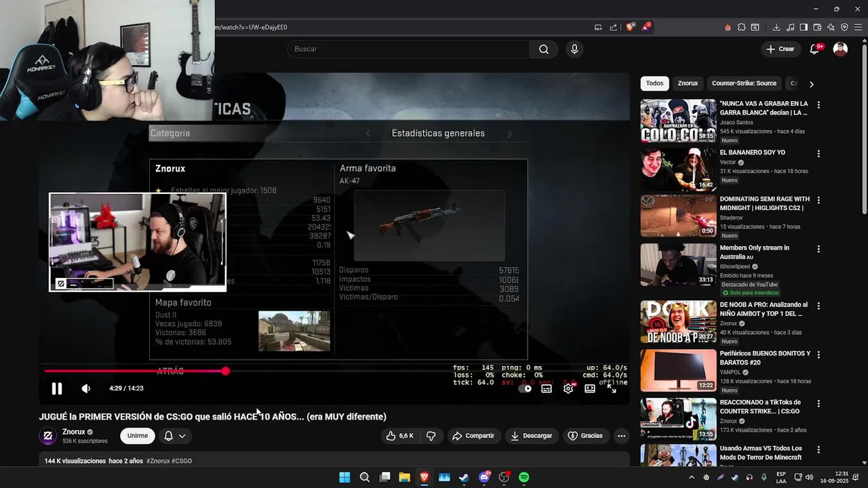Image resolution: width=868 pixels, height=488 pixels.
Task: Open the Garra Blanca video thumbnail
Action: click(x=678, y=121)
